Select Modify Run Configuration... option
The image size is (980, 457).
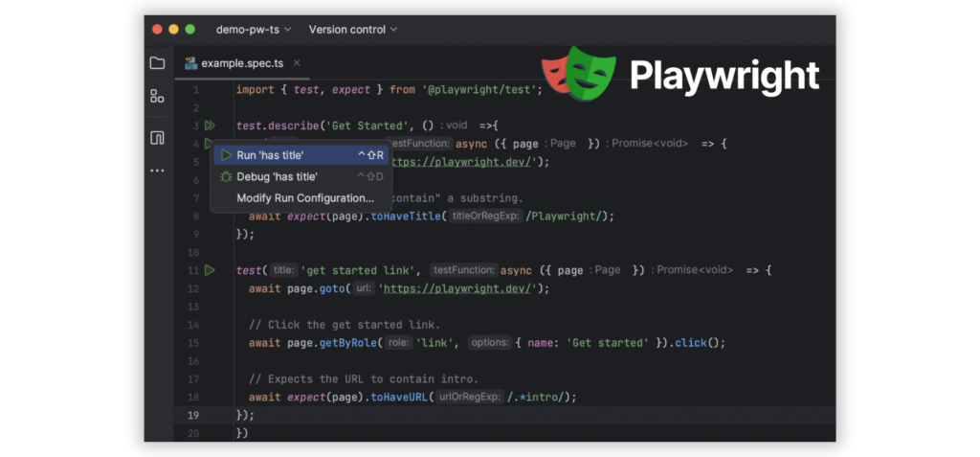pos(304,198)
